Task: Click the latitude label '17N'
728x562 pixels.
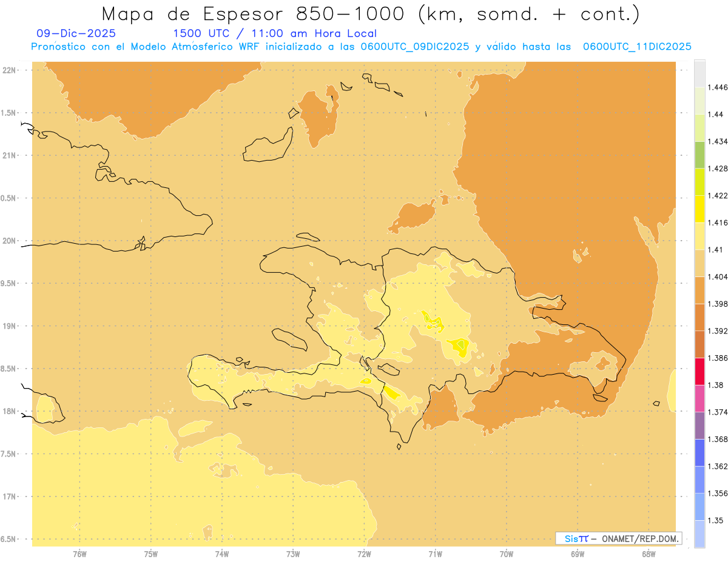Action: [9, 497]
